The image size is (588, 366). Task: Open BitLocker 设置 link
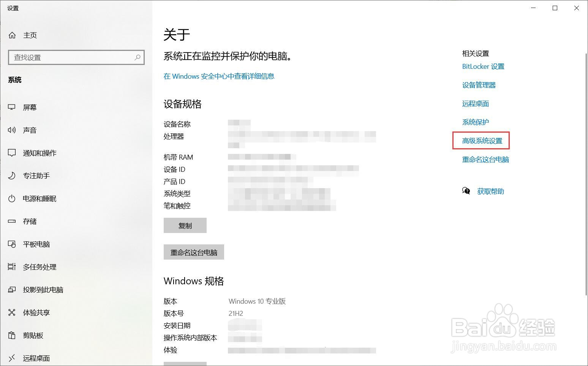pos(483,67)
